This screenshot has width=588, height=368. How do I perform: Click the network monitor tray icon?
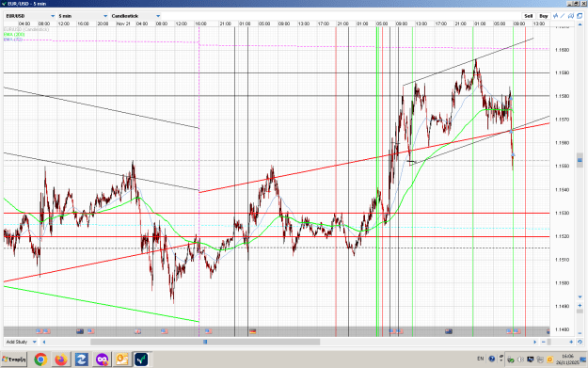click(x=531, y=360)
